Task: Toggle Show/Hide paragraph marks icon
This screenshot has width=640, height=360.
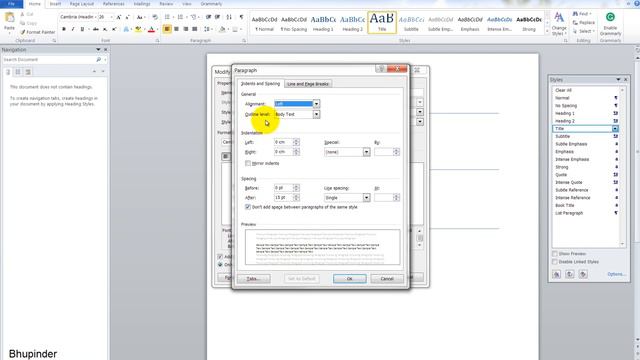Action: (x=241, y=17)
